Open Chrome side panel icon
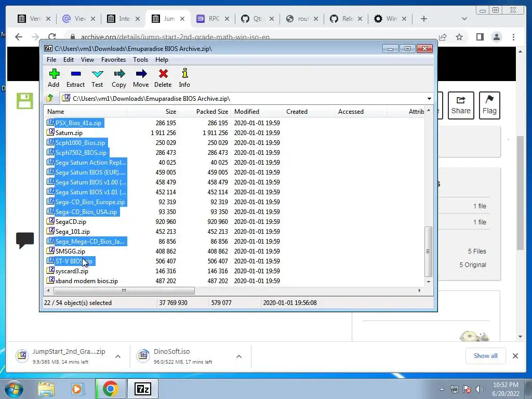This screenshot has width=532, height=399. coord(480,37)
